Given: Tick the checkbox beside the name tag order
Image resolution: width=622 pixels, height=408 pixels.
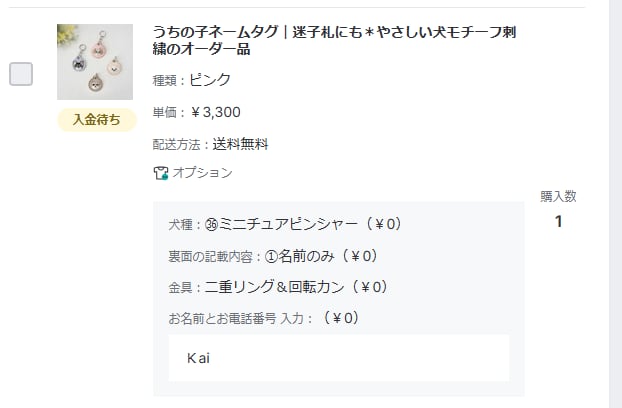Looking at the screenshot, I should click(21, 73).
